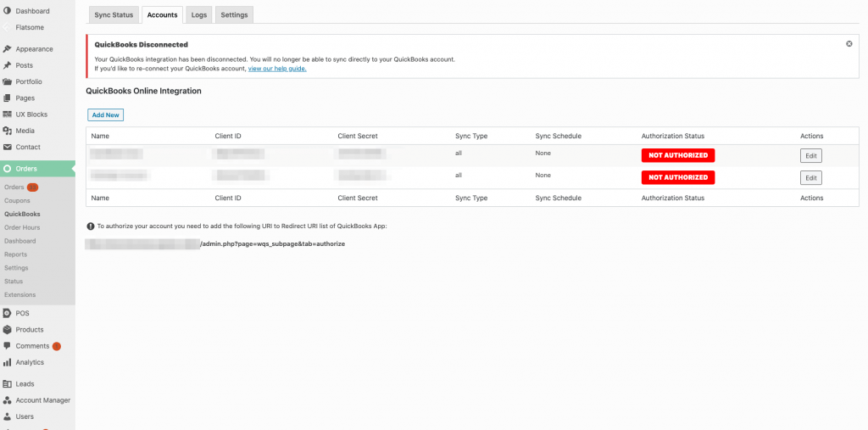
Task: Open the Portfolio folder icon
Action: 7,81
